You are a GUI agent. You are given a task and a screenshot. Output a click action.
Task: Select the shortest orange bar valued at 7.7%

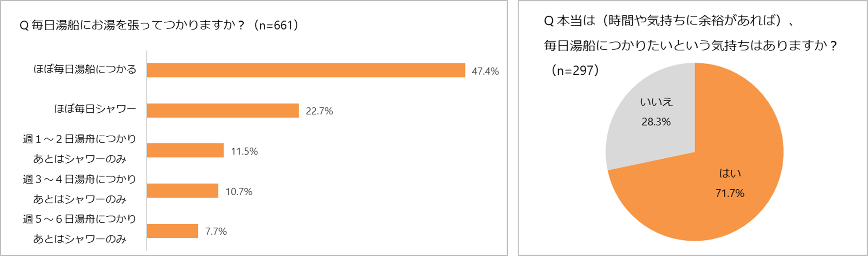pos(172,231)
